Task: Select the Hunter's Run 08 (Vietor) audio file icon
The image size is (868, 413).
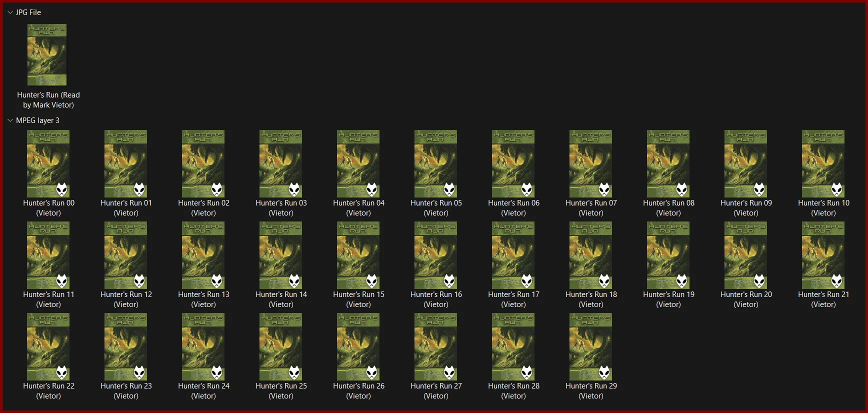Action: pyautogui.click(x=668, y=164)
